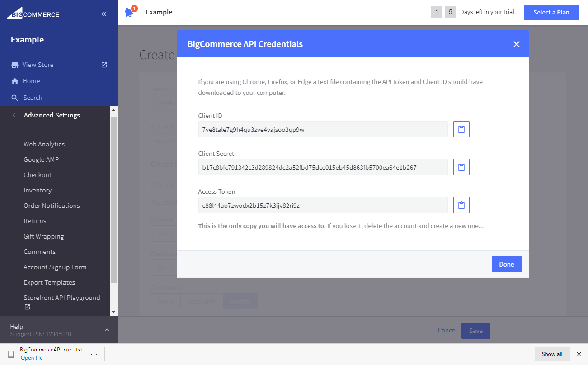Click the downloaded text file icon
This screenshot has width=588, height=365.
click(11, 354)
